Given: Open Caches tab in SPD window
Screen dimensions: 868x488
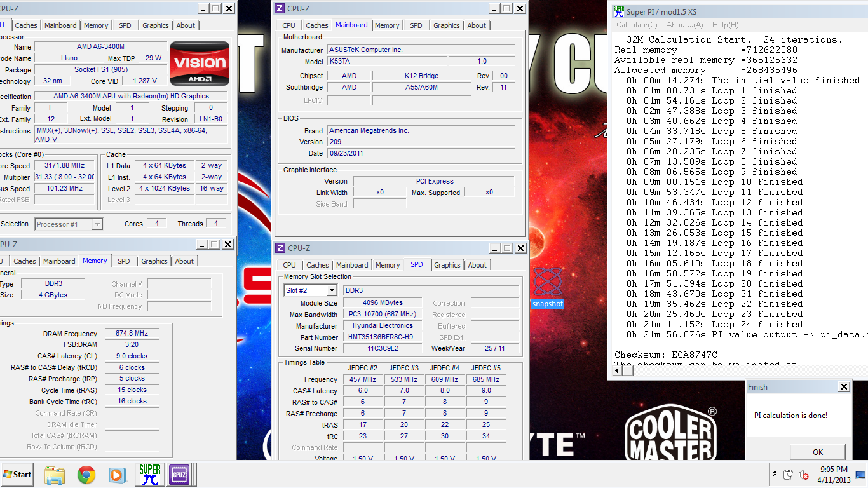Looking at the screenshot, I should pos(317,265).
